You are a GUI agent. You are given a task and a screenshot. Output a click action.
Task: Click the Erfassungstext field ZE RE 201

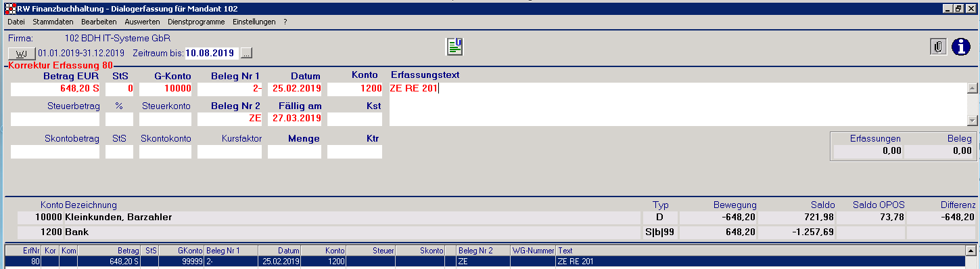point(678,104)
